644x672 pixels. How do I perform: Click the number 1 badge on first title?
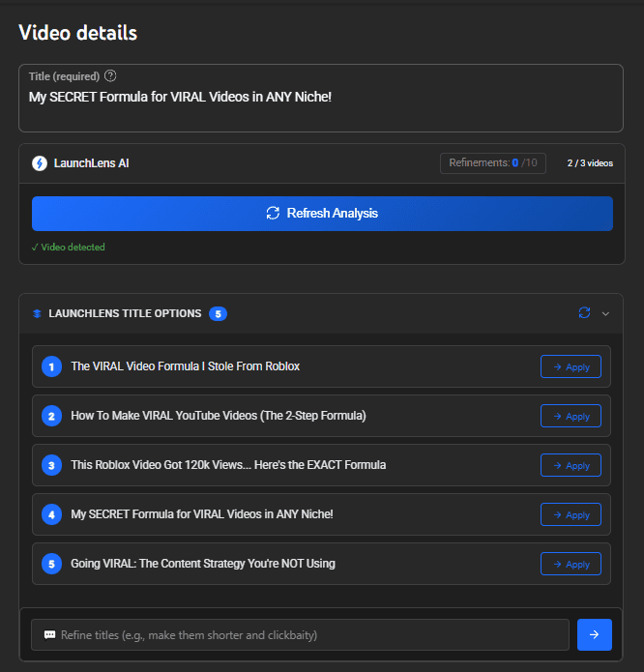tap(51, 366)
